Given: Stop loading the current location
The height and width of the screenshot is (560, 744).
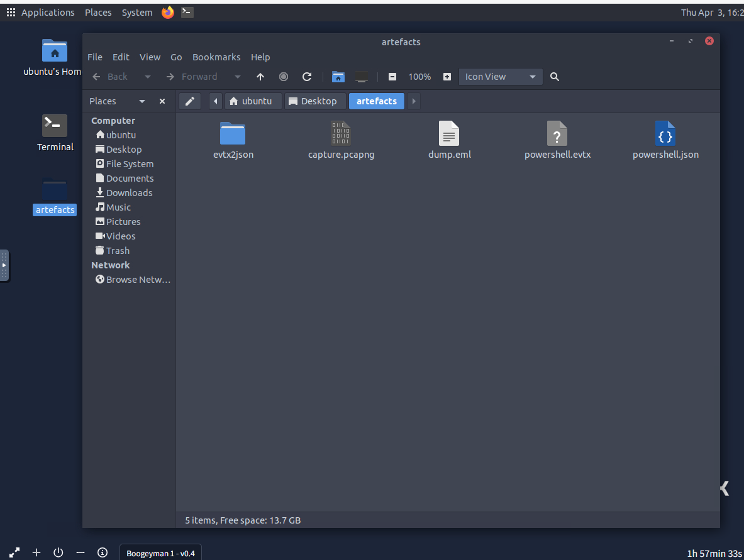Looking at the screenshot, I should (x=283, y=77).
